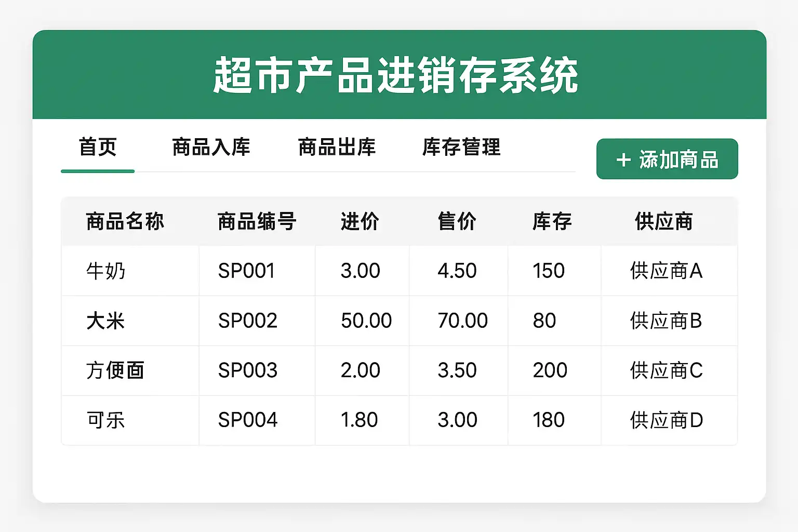Click the 大米 product name cell

106,321
